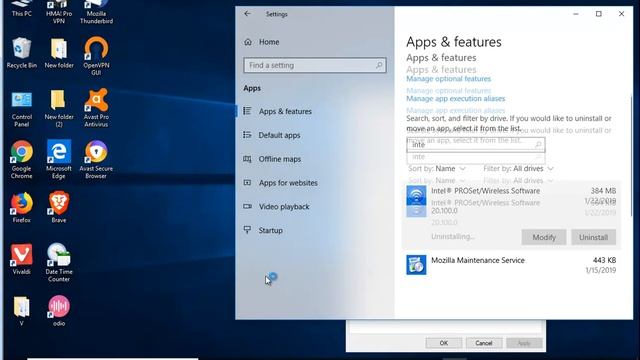640x360 pixels.
Task: Click Modify for Intel PROSet/Wireless Software
Action: click(x=544, y=237)
